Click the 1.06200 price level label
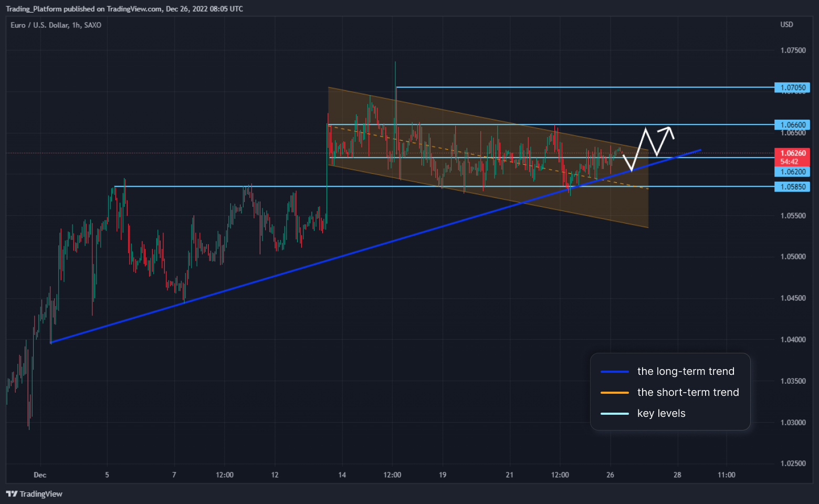This screenshot has width=819, height=504. [x=792, y=172]
